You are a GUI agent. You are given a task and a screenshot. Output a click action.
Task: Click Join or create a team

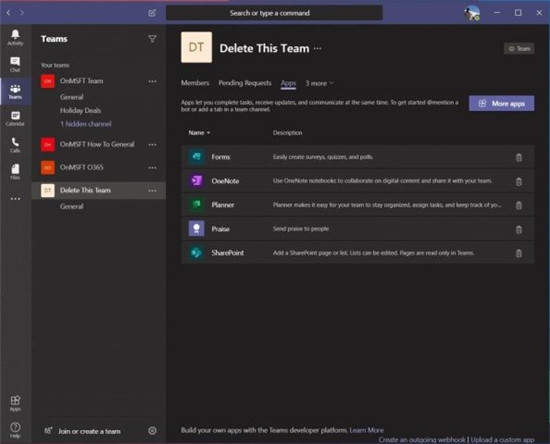[83, 431]
